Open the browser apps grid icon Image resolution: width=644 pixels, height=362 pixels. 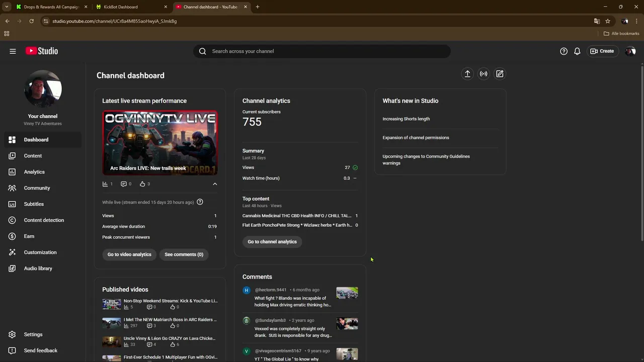click(7, 34)
